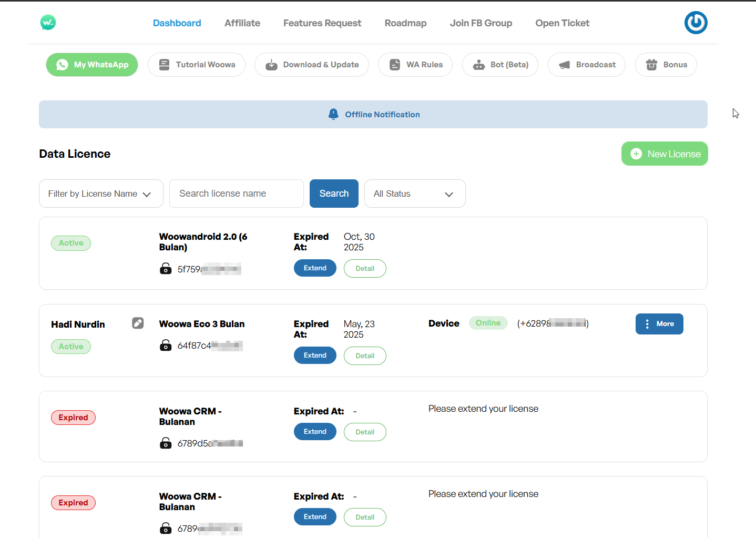Open the Broadcast section
Viewport: 756px width, 538px height.
pyautogui.click(x=586, y=65)
